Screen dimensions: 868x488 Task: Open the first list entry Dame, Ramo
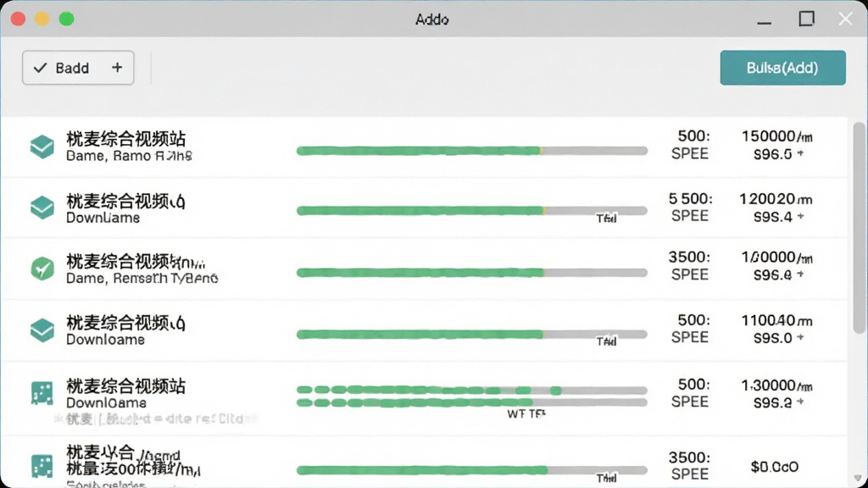point(129,147)
